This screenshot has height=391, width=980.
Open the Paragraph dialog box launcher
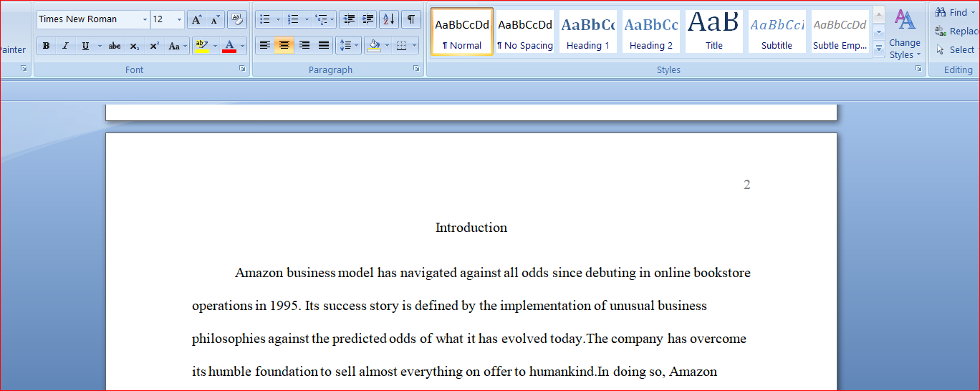[416, 69]
